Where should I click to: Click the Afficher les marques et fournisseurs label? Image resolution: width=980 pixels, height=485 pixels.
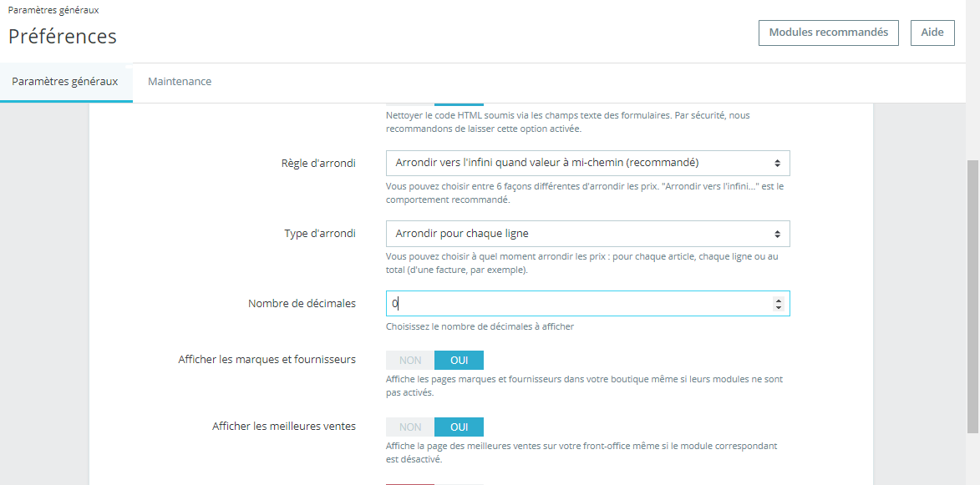coord(267,360)
